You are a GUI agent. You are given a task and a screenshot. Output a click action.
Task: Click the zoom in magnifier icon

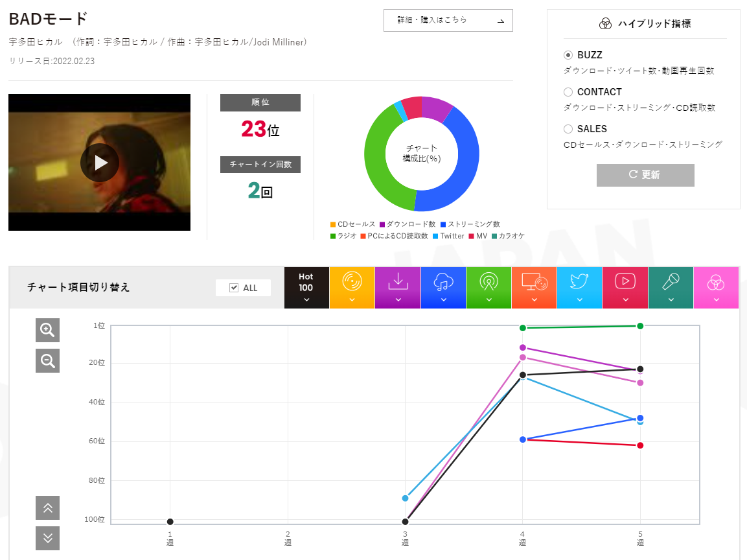point(48,330)
